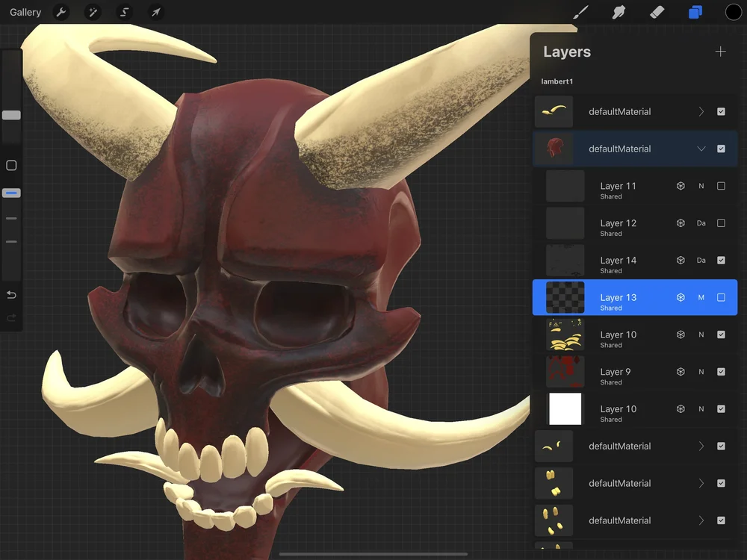This screenshot has width=747, height=560.
Task: Open Layer 12 blend mode Da
Action: tap(701, 223)
